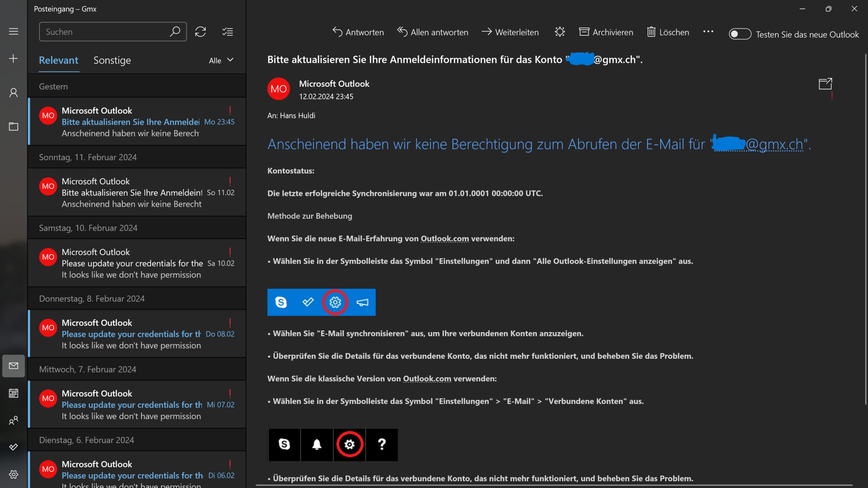Open Di 06.02 Microsoft Outlook message

(x=137, y=470)
